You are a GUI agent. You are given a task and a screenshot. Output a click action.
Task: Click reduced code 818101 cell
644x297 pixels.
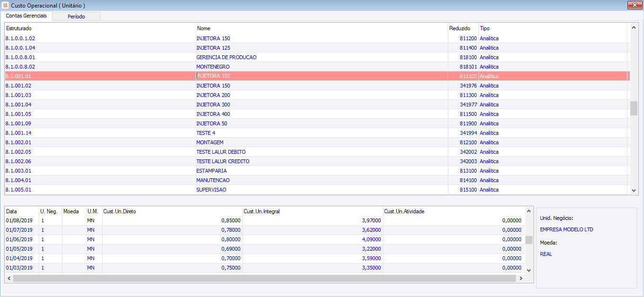463,67
